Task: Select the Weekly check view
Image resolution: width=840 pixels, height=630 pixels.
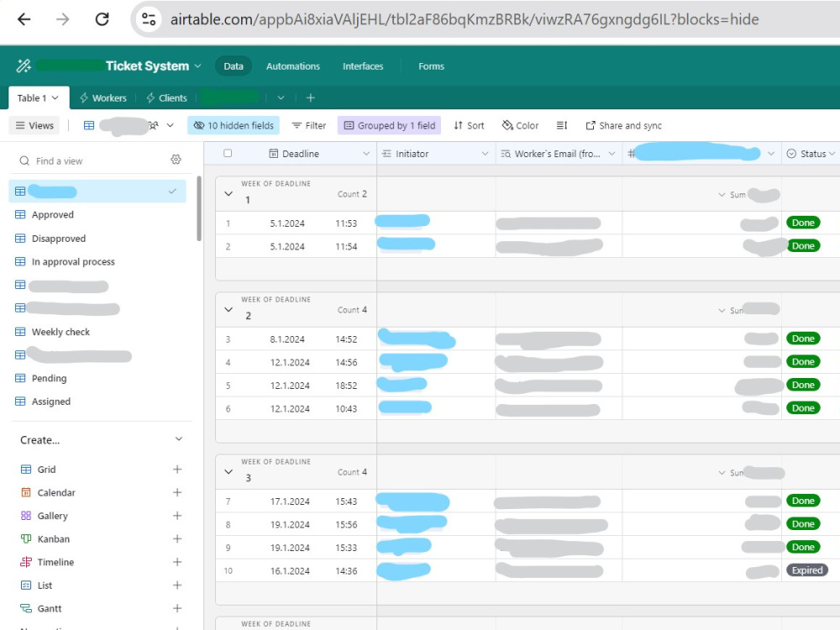Action: coord(97,332)
